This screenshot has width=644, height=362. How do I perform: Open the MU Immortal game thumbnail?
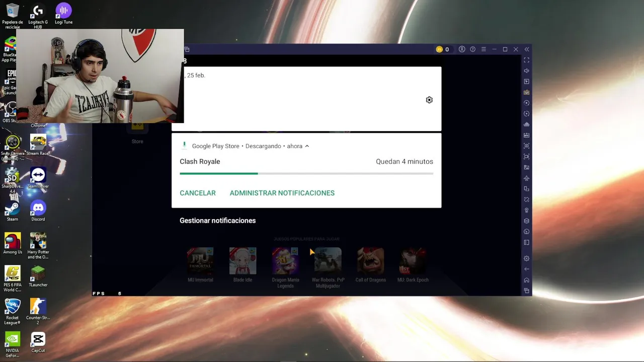pyautogui.click(x=200, y=261)
